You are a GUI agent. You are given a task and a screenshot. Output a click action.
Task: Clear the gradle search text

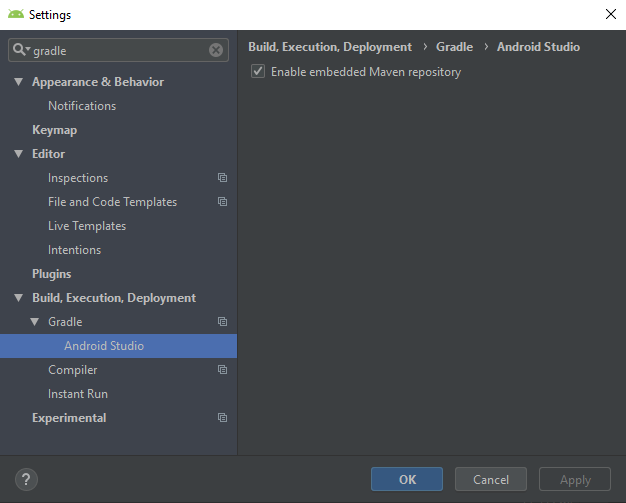pyautogui.click(x=216, y=50)
